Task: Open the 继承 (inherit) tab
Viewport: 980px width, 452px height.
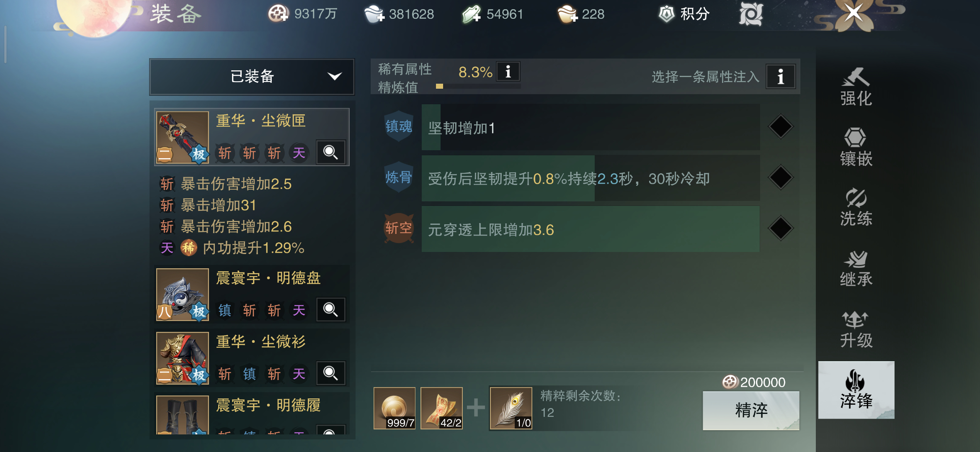Action: click(856, 268)
